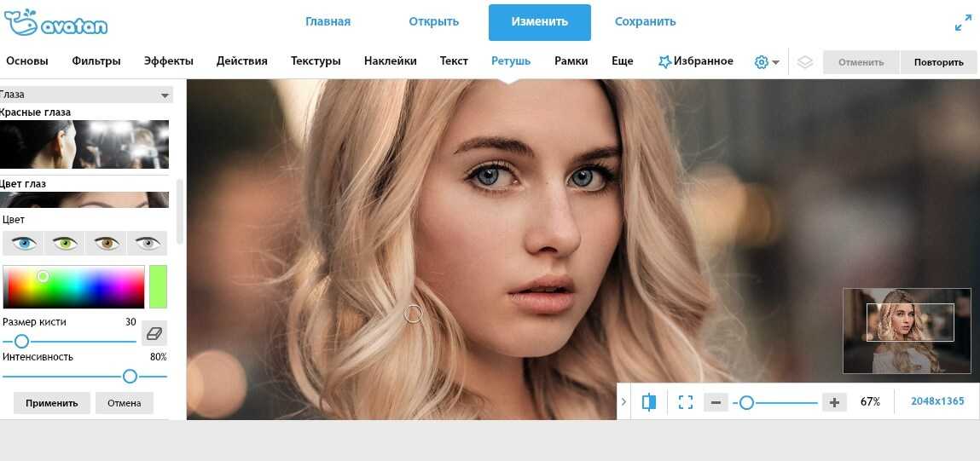Open the settings gear dropdown

click(767, 62)
